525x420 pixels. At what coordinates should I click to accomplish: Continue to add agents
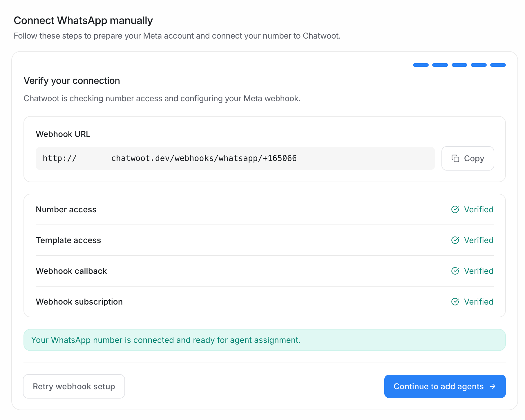(445, 386)
